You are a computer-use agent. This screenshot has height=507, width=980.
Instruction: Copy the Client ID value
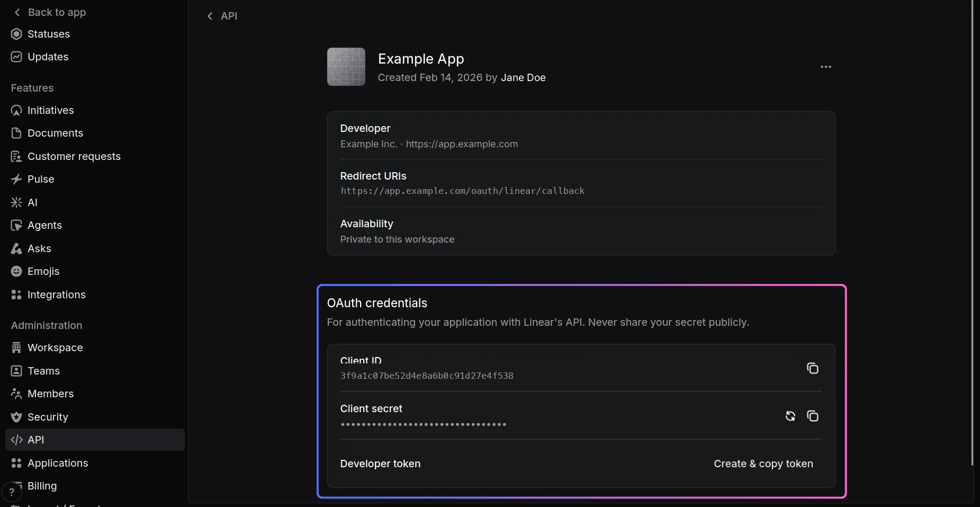(x=812, y=368)
